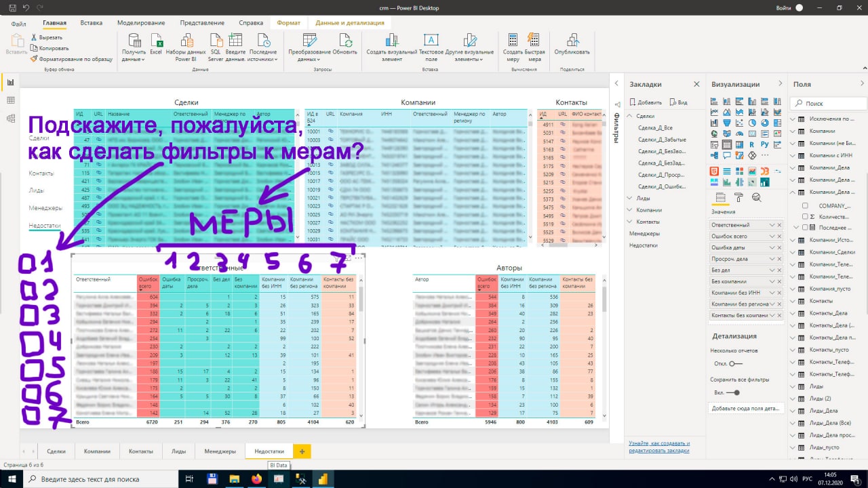Open Последние источники dropdown button
The width and height of the screenshot is (868, 488).
263,47
